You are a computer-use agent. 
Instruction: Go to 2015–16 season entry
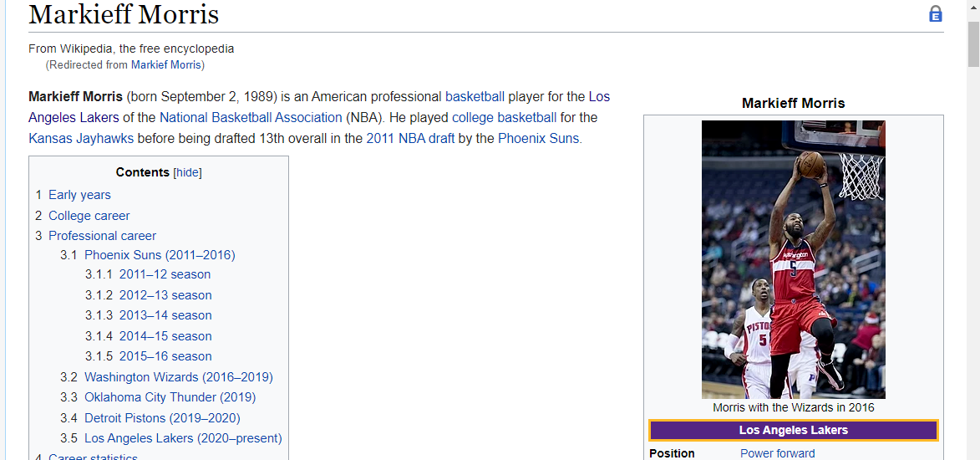coord(165,356)
